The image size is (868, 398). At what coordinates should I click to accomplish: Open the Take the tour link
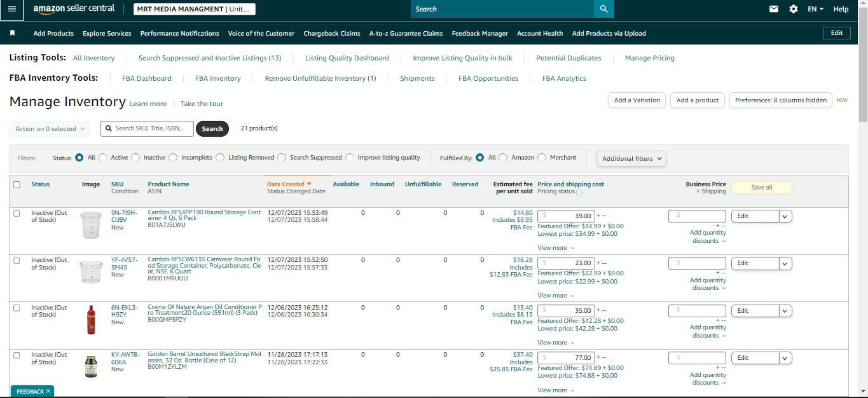(202, 104)
